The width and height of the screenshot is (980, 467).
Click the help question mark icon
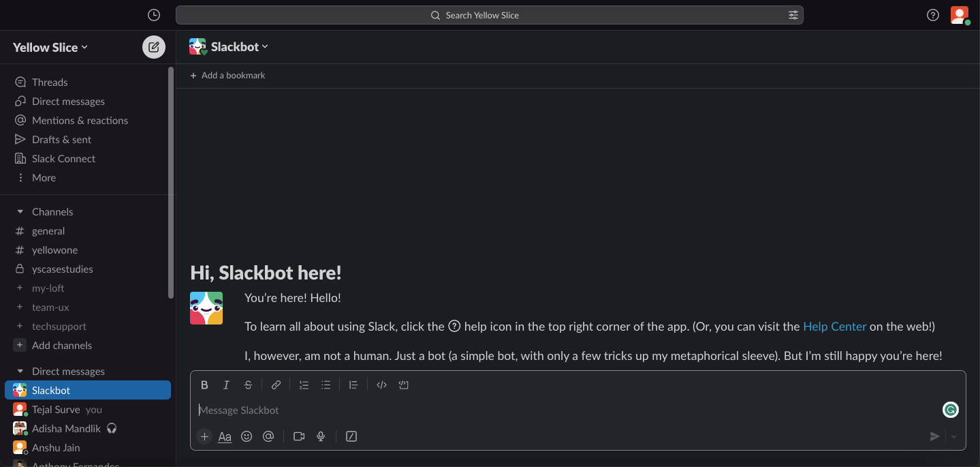933,15
